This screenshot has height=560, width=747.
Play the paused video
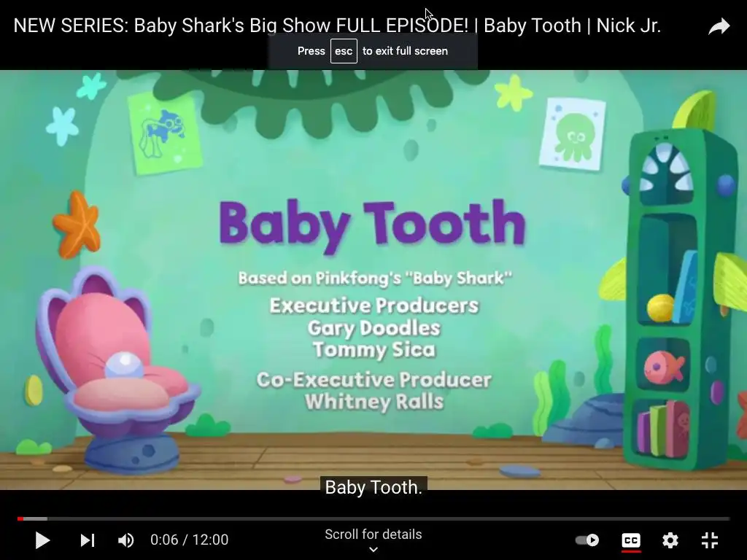[42, 540]
